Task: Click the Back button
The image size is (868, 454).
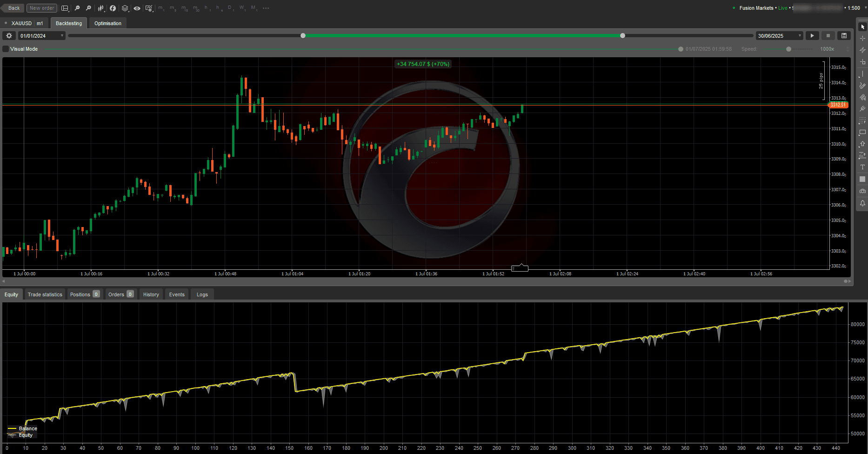Action: tap(13, 8)
